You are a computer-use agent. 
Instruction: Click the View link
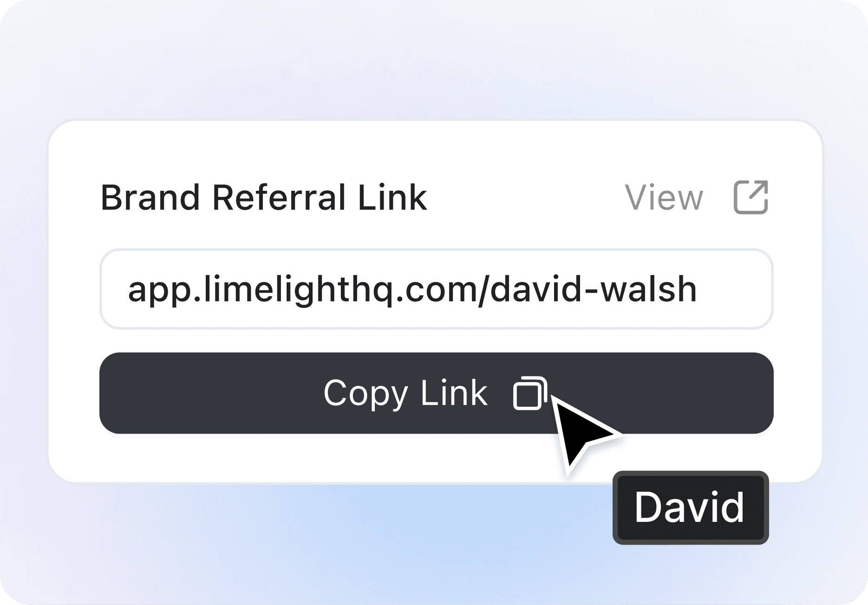(x=664, y=198)
